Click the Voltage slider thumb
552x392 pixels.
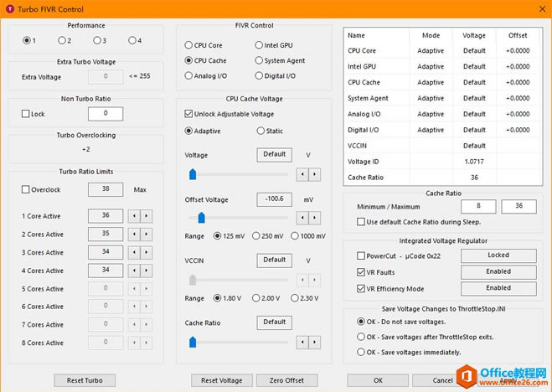tap(193, 174)
